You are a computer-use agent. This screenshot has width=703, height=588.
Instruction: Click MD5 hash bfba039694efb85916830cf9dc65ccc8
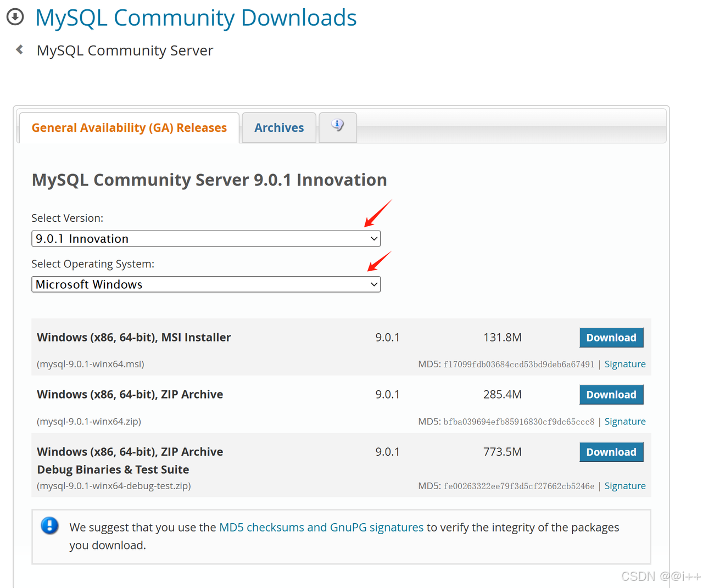519,422
